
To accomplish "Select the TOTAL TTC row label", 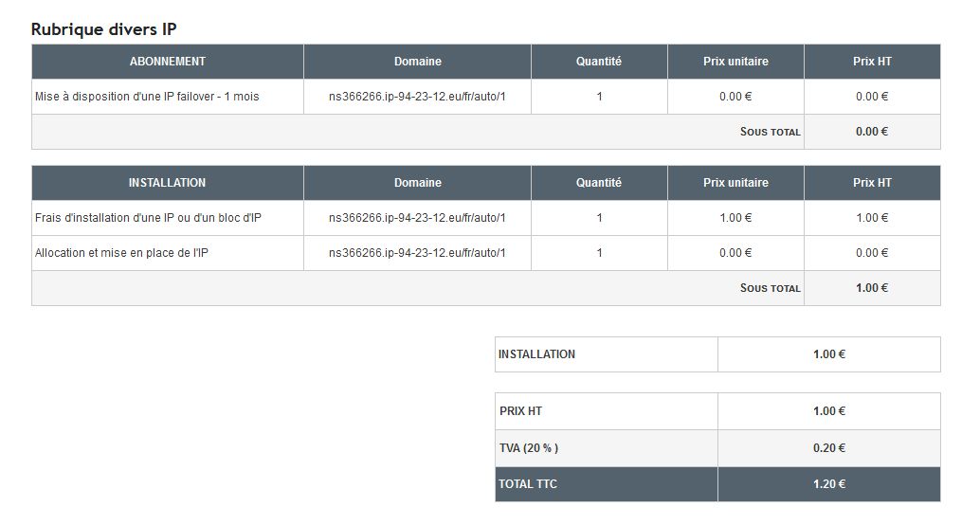I will [528, 484].
